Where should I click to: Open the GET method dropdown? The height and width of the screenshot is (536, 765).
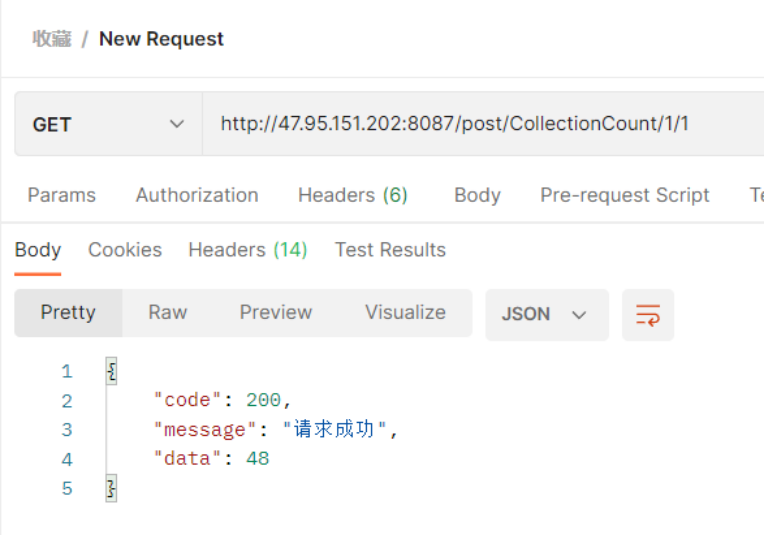[108, 125]
